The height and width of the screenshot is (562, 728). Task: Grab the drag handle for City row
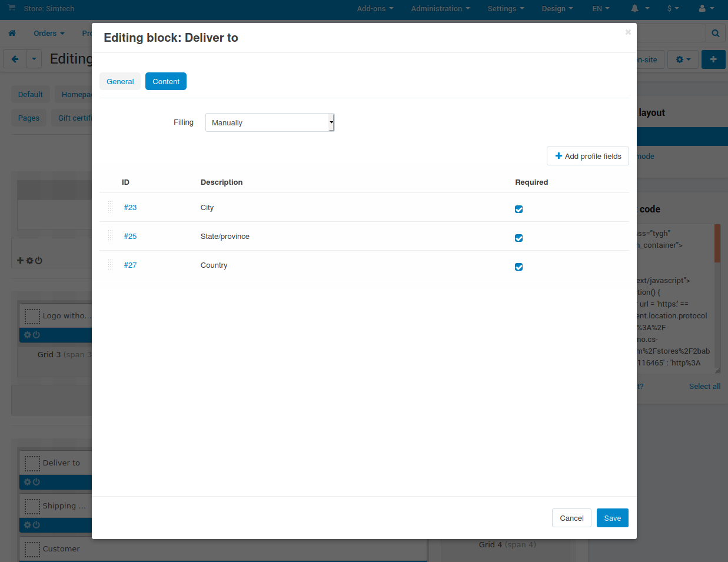(110, 207)
